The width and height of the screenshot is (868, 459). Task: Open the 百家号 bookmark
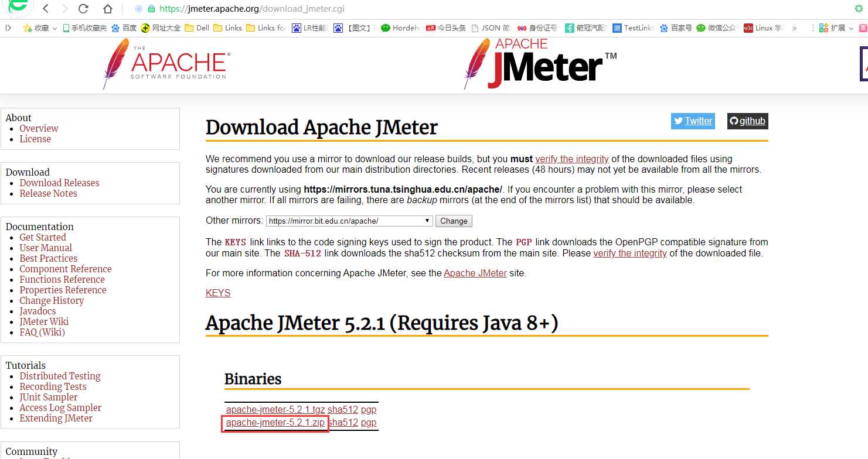pyautogui.click(x=676, y=28)
